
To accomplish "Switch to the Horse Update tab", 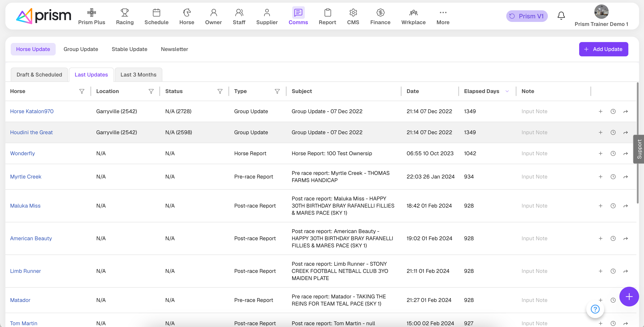I will pyautogui.click(x=33, y=49).
